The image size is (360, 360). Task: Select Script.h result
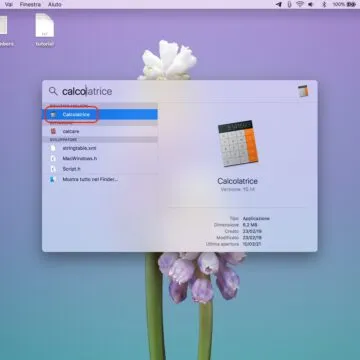point(100,169)
